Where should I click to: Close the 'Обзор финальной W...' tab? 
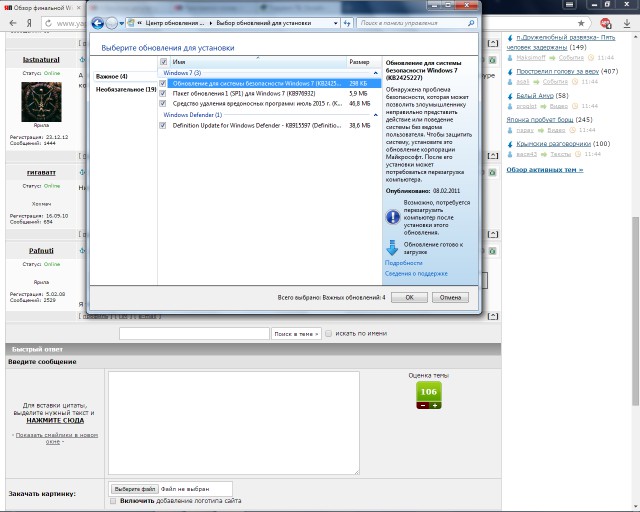click(x=79, y=8)
